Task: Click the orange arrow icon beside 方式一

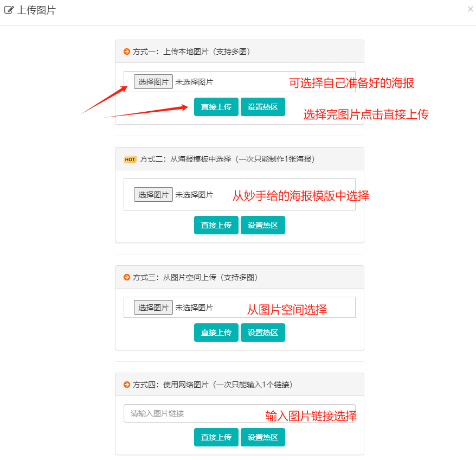Action: pos(127,52)
